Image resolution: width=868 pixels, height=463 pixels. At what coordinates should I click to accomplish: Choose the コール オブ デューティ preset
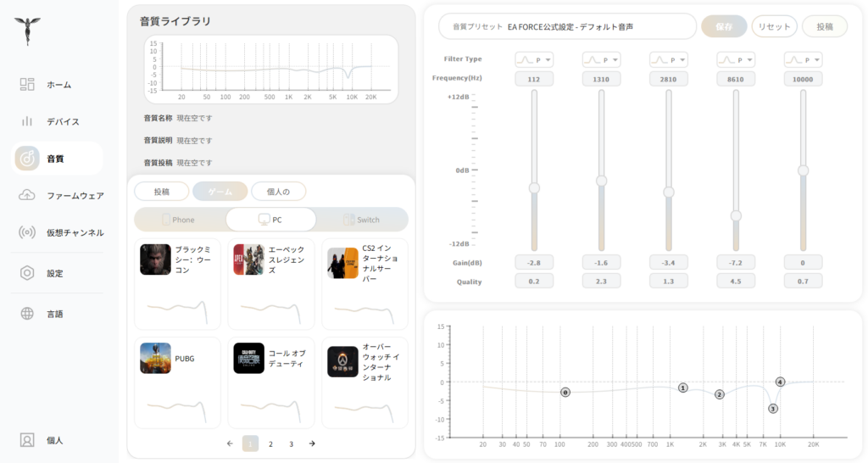pos(271,382)
